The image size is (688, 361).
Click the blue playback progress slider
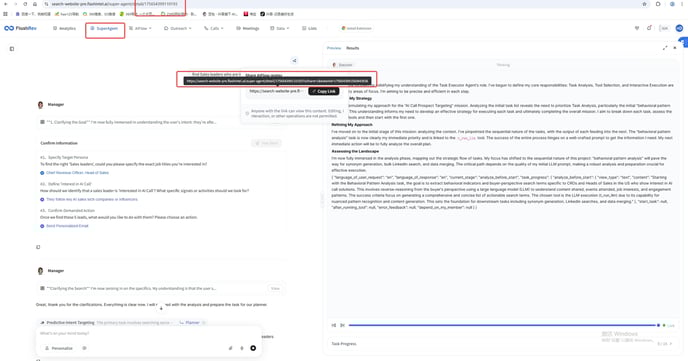[x=503, y=325]
